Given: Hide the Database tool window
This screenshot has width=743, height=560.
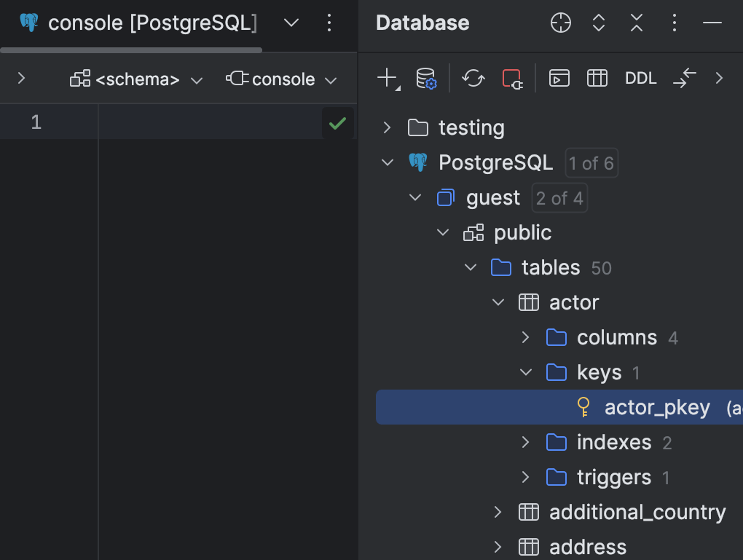Looking at the screenshot, I should [710, 23].
